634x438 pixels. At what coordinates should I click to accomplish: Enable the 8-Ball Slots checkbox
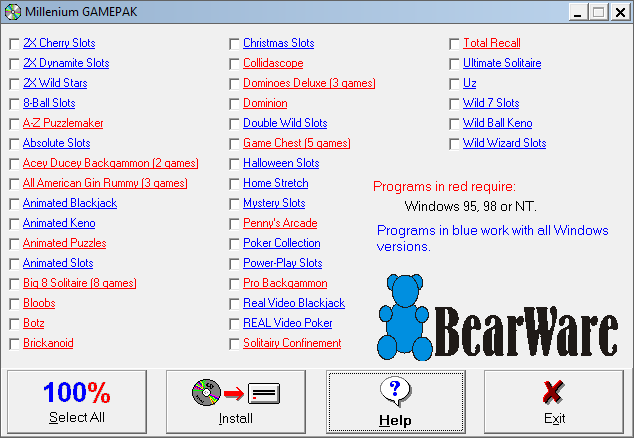coord(14,104)
